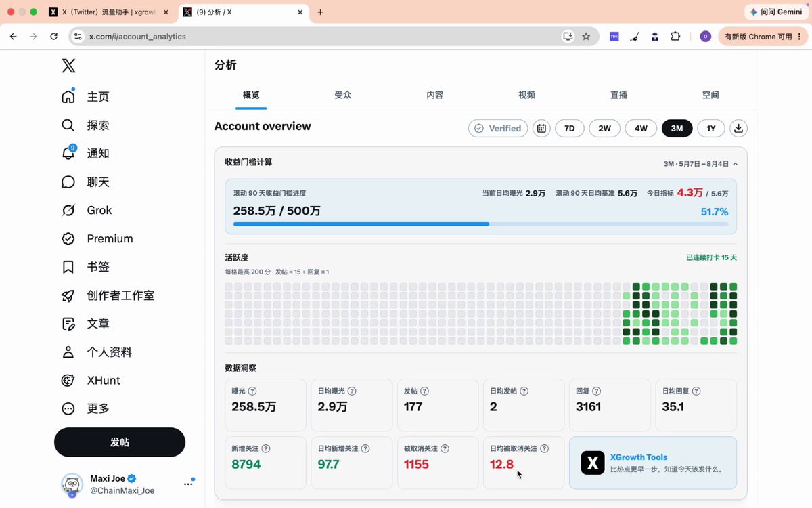The width and height of the screenshot is (812, 508).
Task: Open 个人资料 profile page
Action: [97, 353]
